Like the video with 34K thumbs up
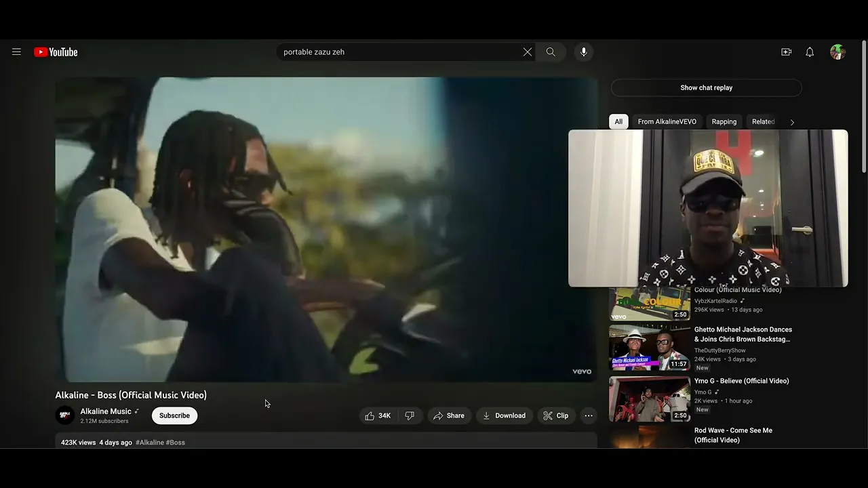 pyautogui.click(x=378, y=415)
